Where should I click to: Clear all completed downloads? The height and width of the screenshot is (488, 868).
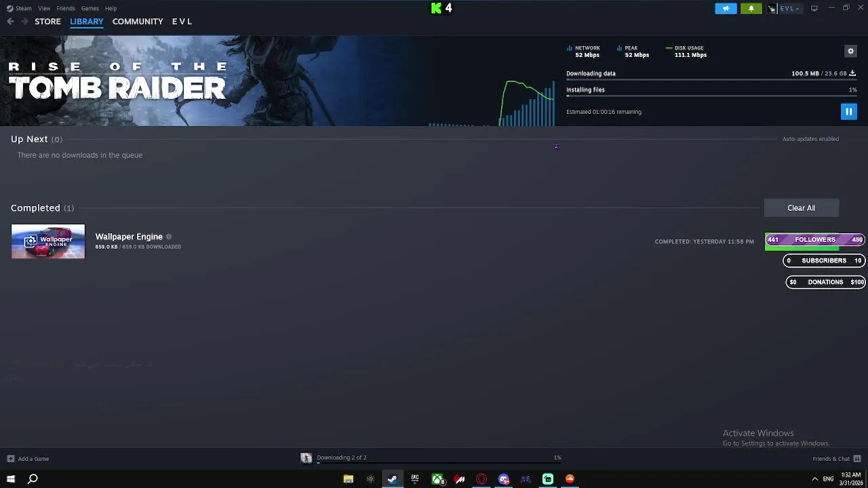coord(801,208)
